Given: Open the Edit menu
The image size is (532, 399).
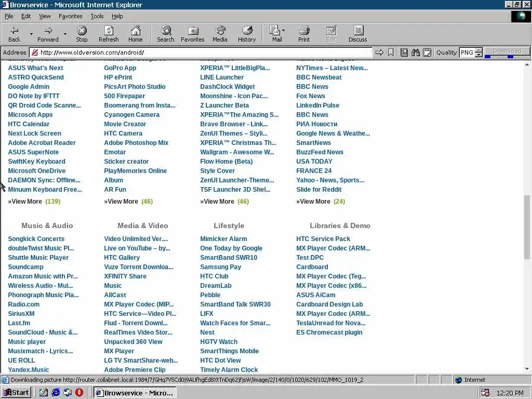Looking at the screenshot, I should 26,16.
